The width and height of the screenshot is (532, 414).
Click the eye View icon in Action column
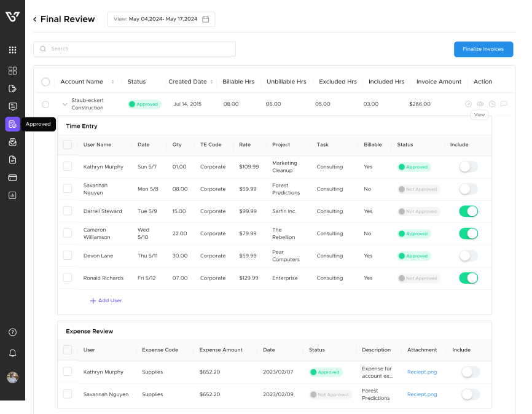pyautogui.click(x=480, y=104)
